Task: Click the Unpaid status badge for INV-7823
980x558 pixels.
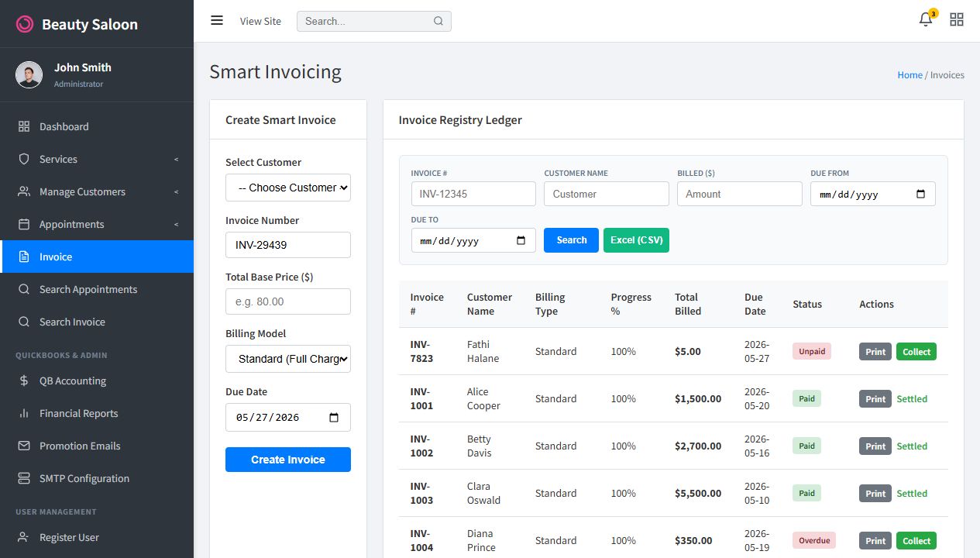Action: click(x=812, y=351)
